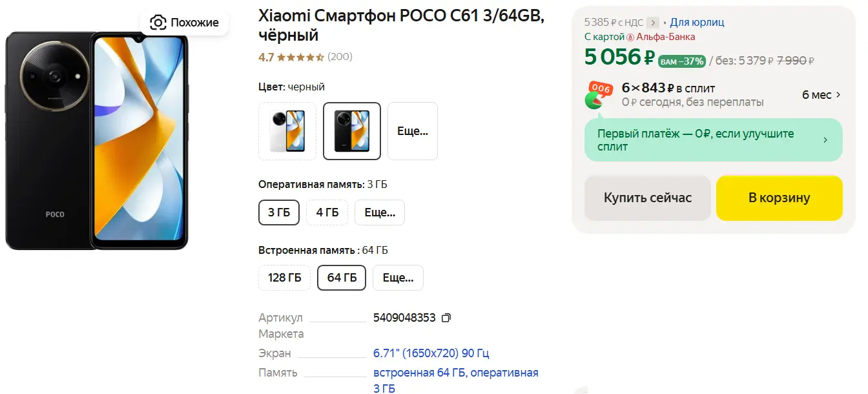Image resolution: width=868 pixels, height=394 pixels.
Task: Choose 64 ГБ storage option
Action: [342, 278]
